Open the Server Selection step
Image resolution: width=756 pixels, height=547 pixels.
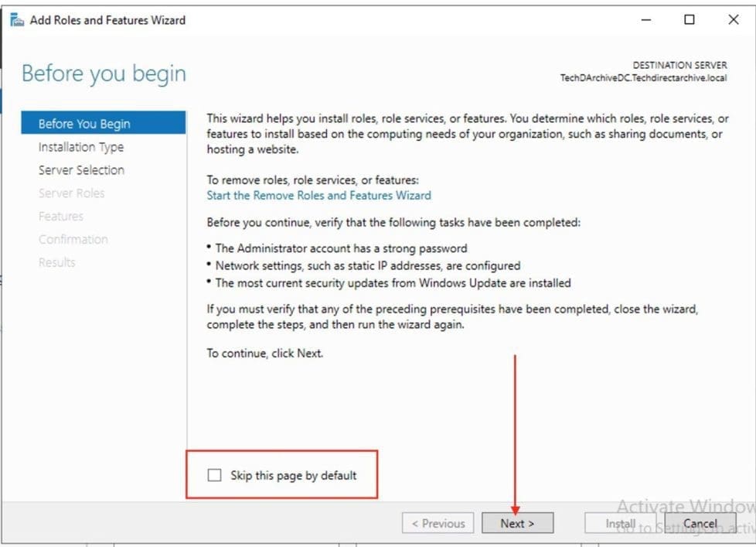(x=81, y=170)
